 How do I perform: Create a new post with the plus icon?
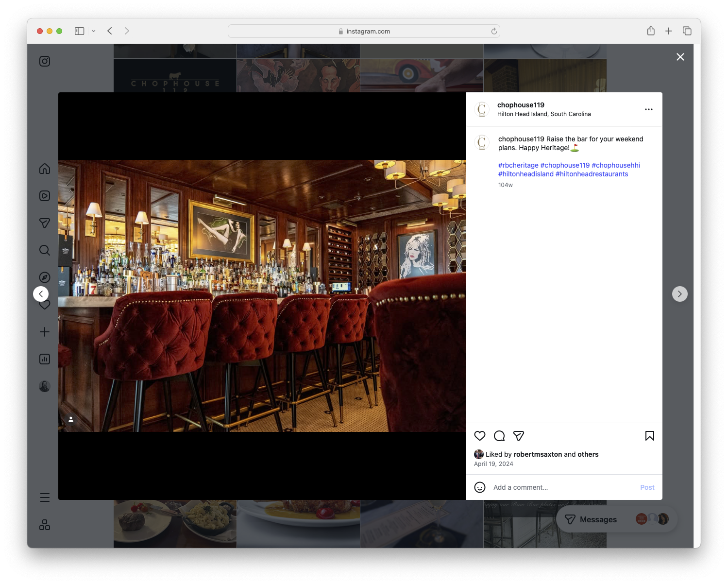click(x=44, y=332)
